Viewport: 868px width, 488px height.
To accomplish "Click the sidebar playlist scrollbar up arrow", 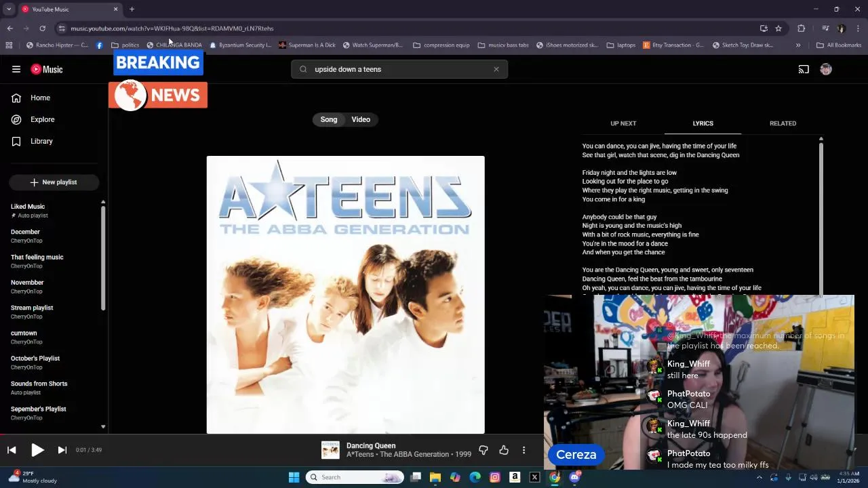I will tap(103, 202).
